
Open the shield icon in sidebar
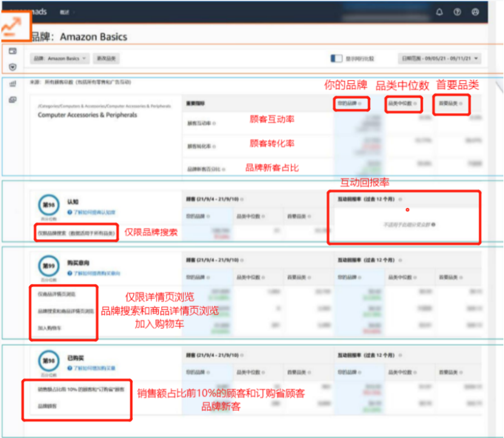[x=13, y=67]
